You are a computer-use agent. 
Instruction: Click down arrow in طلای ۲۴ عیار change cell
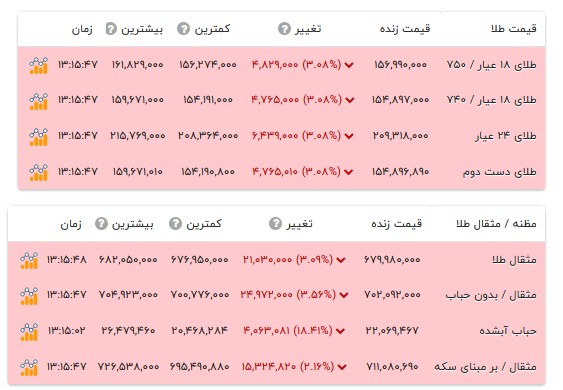click(349, 136)
